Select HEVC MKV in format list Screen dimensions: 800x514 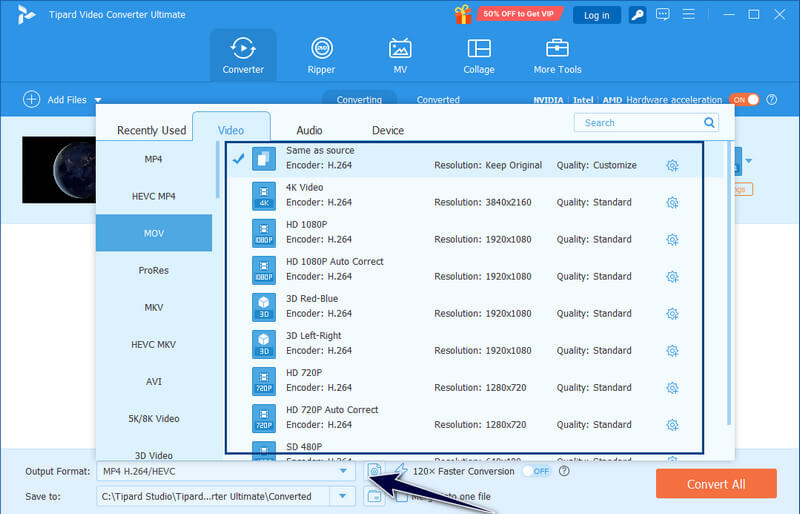pos(154,345)
